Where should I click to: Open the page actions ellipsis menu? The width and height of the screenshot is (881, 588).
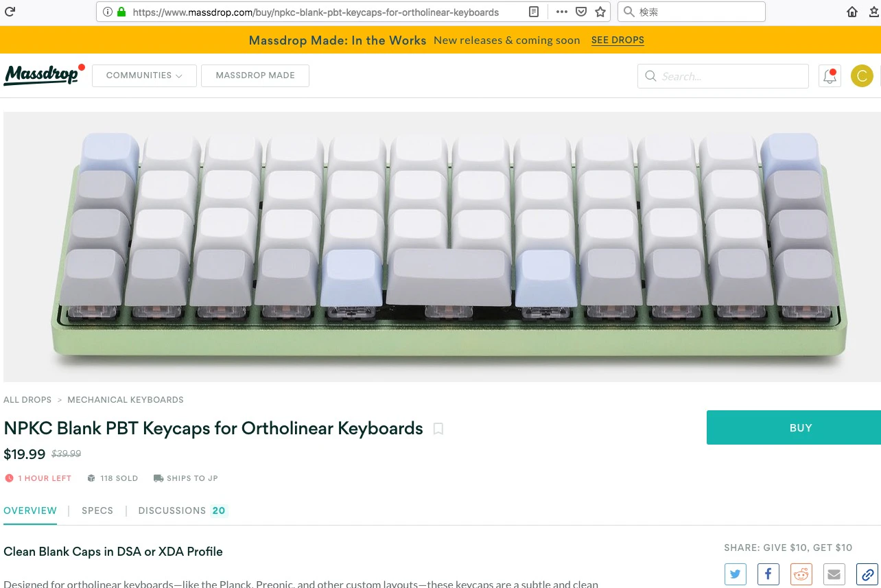pyautogui.click(x=562, y=12)
